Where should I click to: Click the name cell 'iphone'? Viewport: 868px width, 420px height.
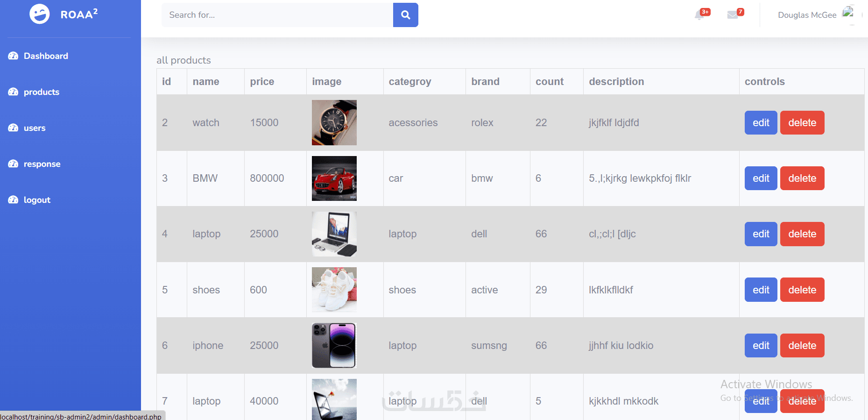point(208,345)
